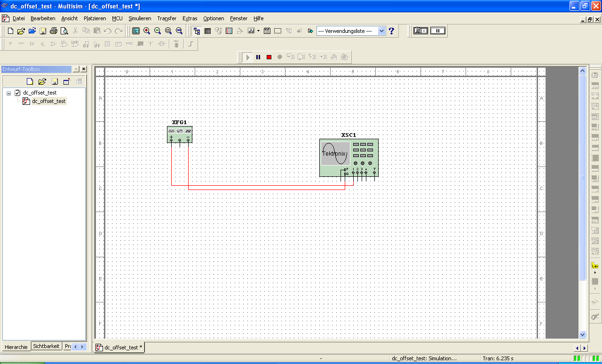Collapse the dc_offset_test tree node

(x=8, y=93)
